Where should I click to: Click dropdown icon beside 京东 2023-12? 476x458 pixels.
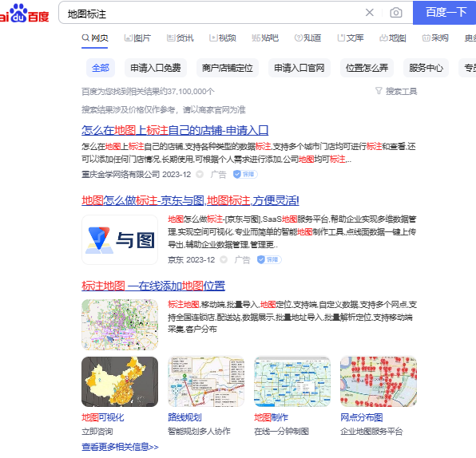(224, 259)
